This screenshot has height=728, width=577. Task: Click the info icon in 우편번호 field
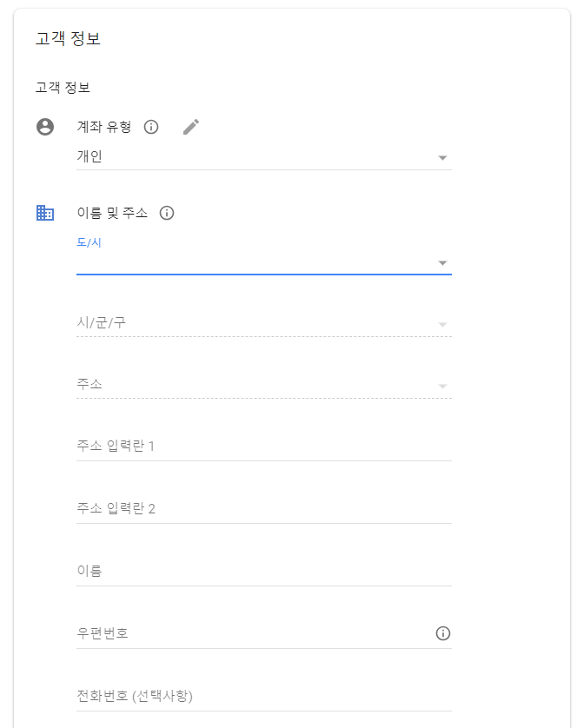tap(442, 633)
